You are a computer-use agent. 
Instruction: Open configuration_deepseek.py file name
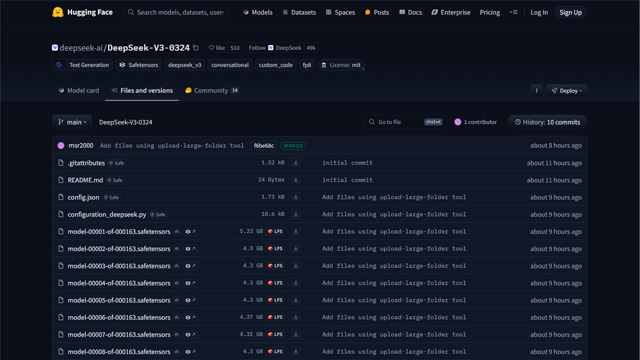pos(107,214)
